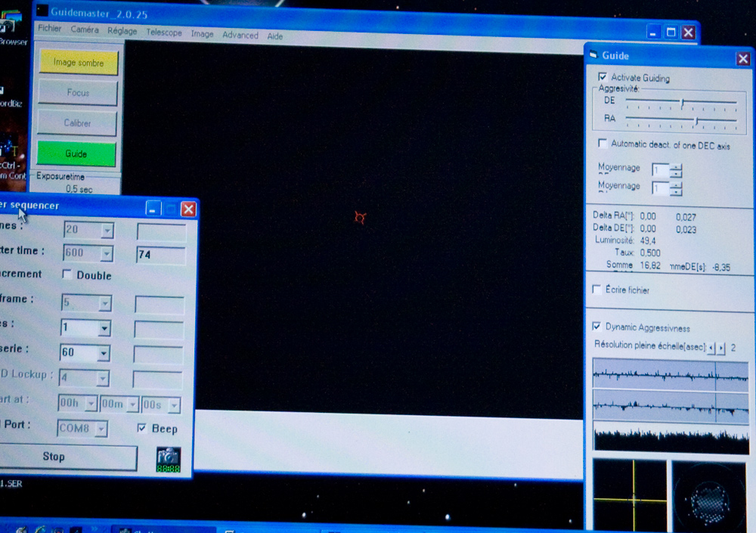Click the DE aggressivity slider handle

[682, 103]
